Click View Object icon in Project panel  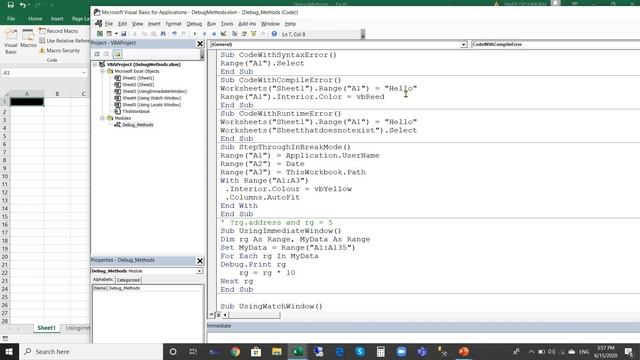[x=107, y=54]
